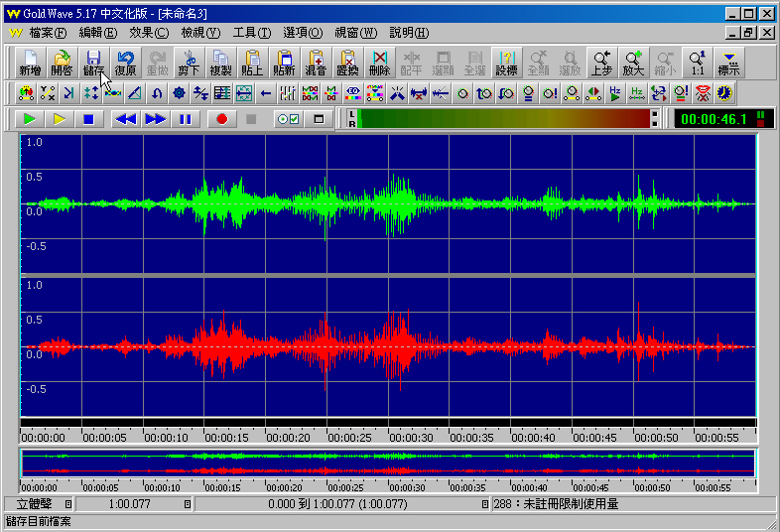Viewport: 780px width, 532px height.
Task: Open the 效果 (Effects) menu
Action: tap(149, 33)
